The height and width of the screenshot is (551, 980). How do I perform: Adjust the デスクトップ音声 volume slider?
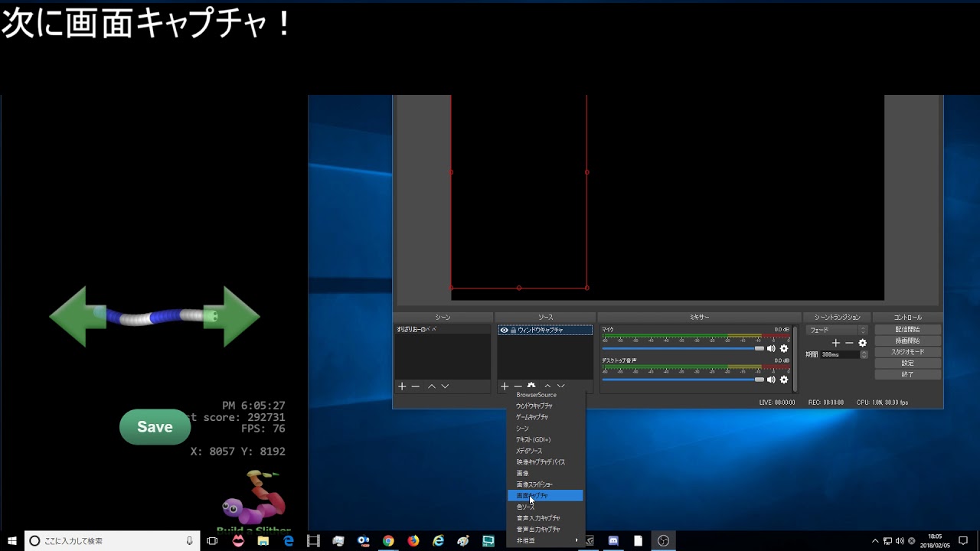pos(683,380)
